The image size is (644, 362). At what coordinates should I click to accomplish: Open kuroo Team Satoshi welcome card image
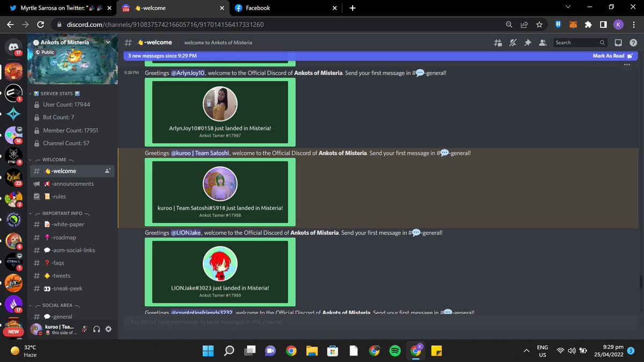point(220,192)
